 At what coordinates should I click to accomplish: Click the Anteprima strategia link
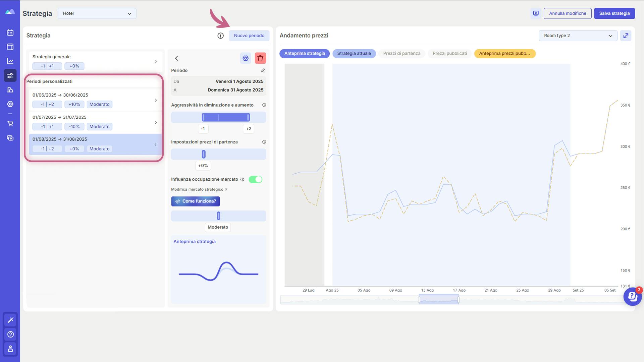click(x=194, y=242)
